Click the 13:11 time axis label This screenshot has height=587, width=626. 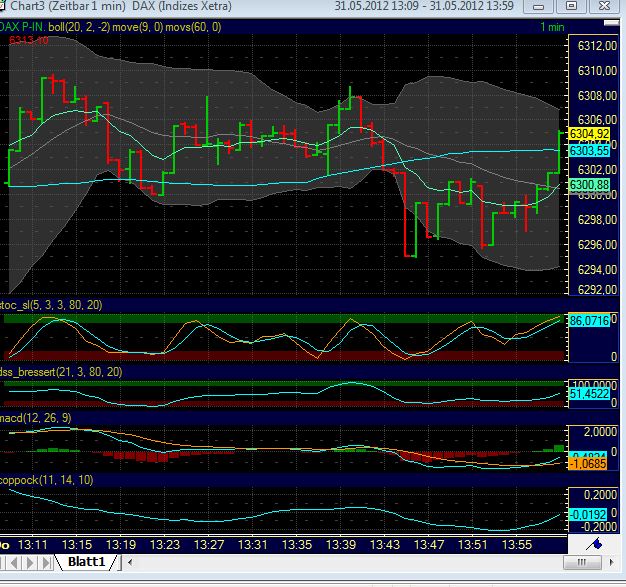(33, 545)
